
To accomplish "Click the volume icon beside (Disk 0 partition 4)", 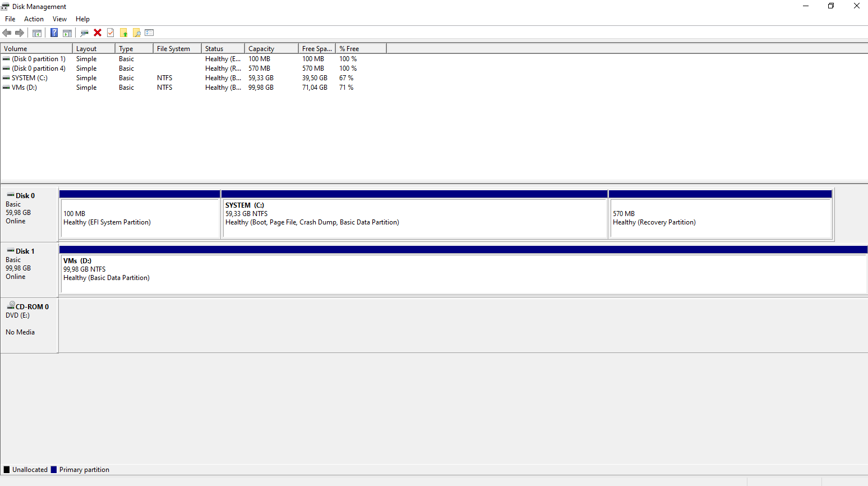I will click(x=6, y=68).
